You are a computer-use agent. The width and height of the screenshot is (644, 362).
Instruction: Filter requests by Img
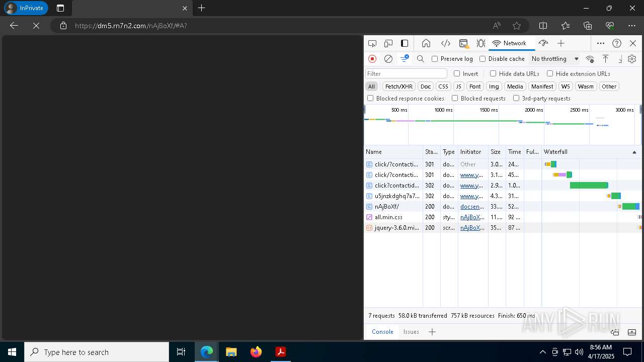pos(494,86)
